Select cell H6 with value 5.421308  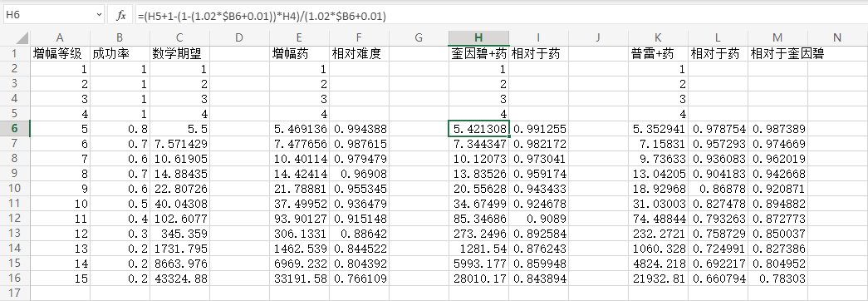[478, 129]
